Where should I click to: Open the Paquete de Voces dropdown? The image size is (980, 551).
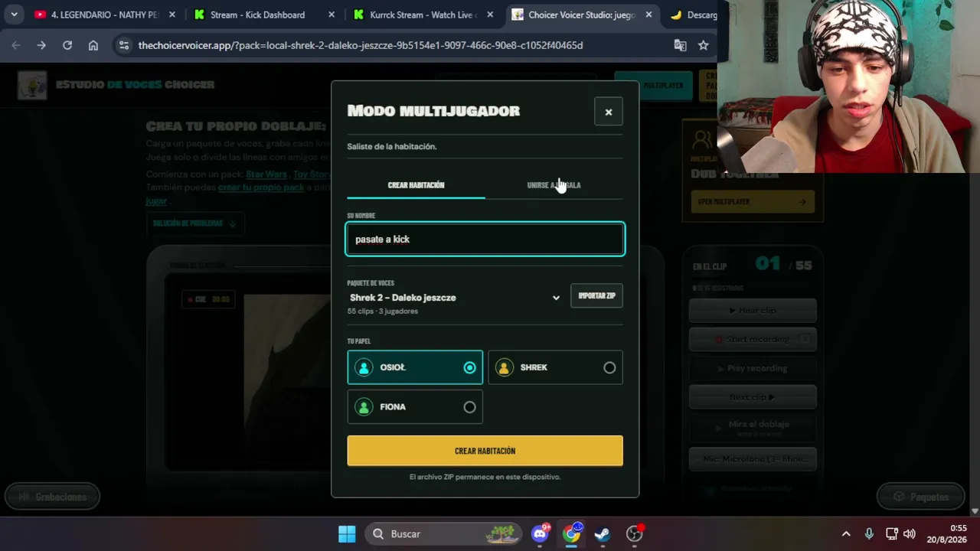[455, 298]
